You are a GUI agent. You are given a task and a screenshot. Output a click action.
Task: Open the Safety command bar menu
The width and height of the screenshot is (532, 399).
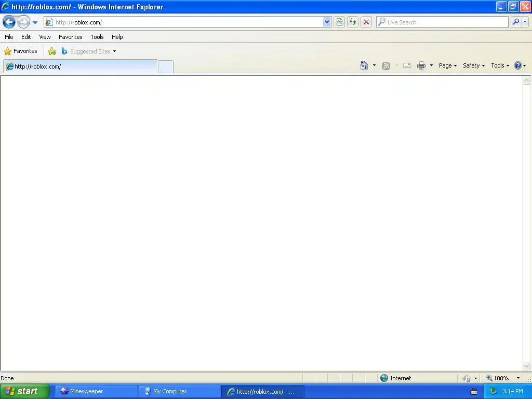coord(474,65)
